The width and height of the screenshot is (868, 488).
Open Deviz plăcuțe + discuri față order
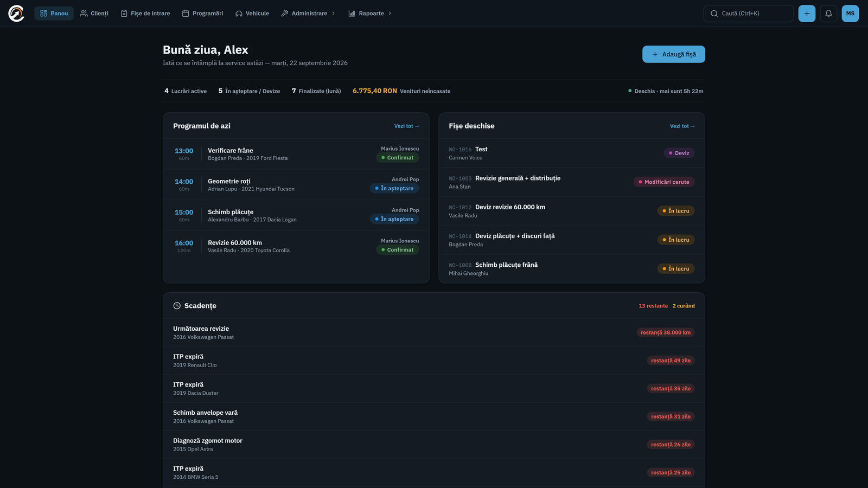(x=572, y=240)
